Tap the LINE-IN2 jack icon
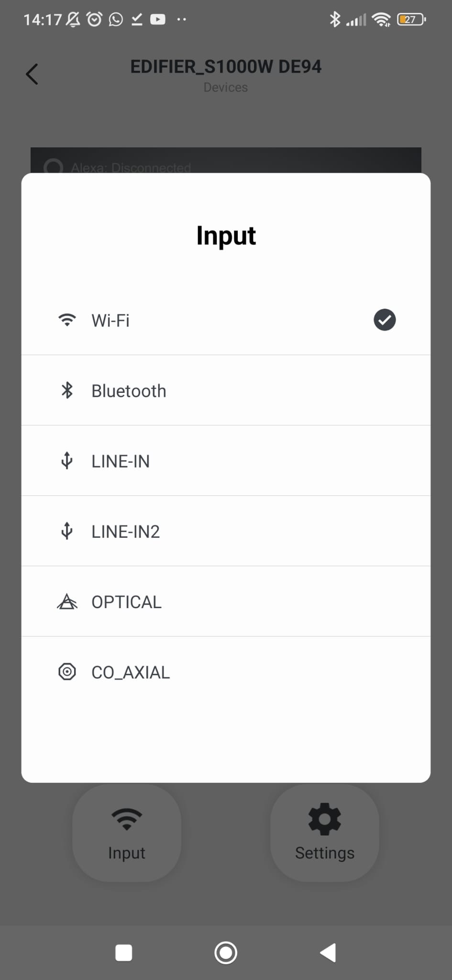Image resolution: width=452 pixels, height=980 pixels. (67, 531)
